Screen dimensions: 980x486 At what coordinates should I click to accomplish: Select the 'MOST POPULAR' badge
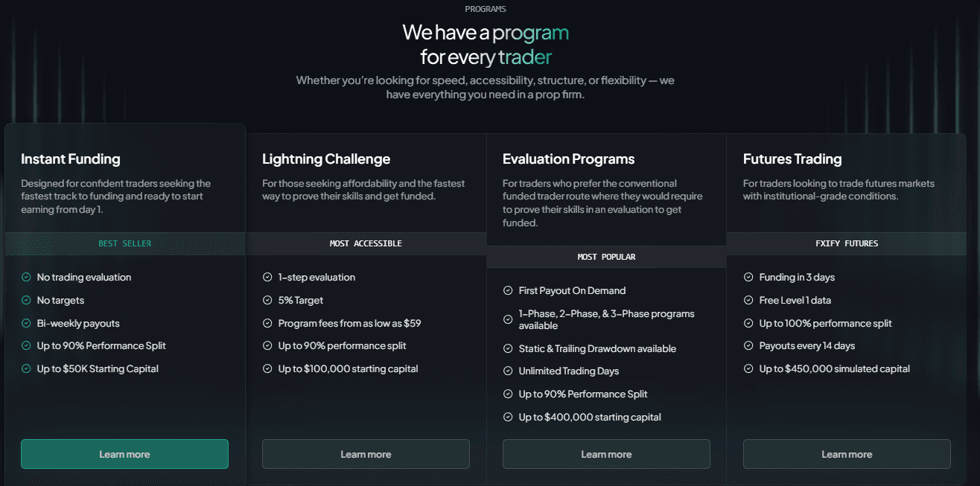point(606,256)
